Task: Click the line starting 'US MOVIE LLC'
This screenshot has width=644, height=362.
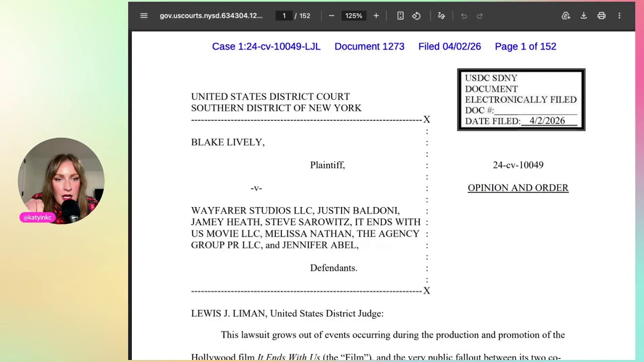Action: [x=305, y=234]
